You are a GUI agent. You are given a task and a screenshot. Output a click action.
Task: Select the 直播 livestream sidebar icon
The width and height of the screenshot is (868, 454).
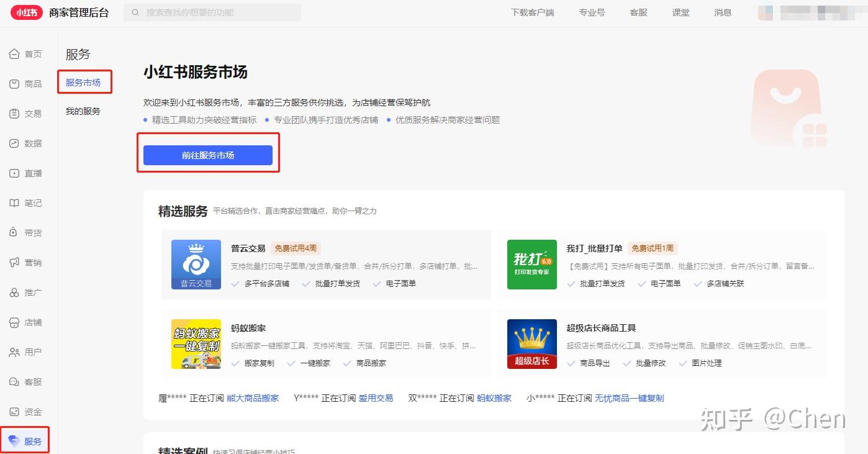pyautogui.click(x=25, y=173)
